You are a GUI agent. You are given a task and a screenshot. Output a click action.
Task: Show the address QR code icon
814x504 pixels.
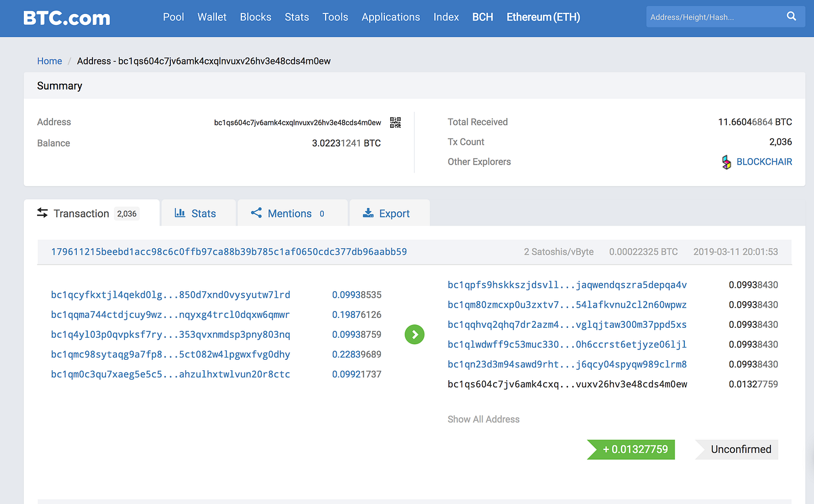395,123
